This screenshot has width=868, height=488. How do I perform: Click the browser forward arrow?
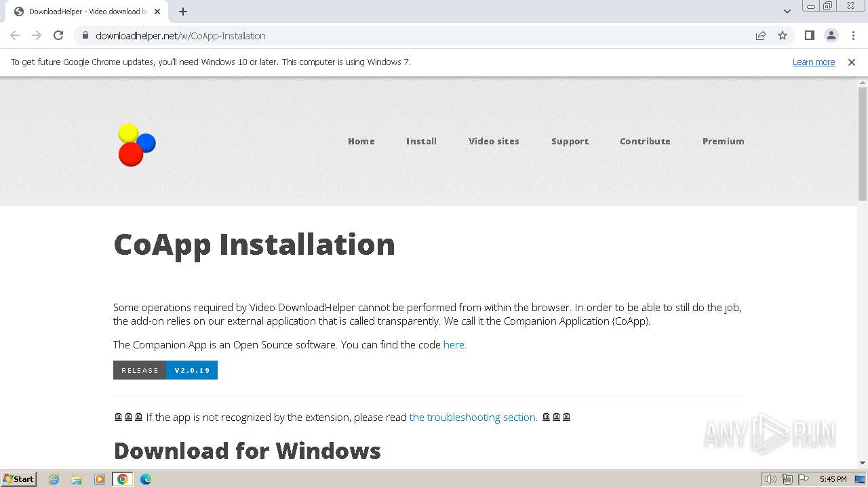click(37, 35)
